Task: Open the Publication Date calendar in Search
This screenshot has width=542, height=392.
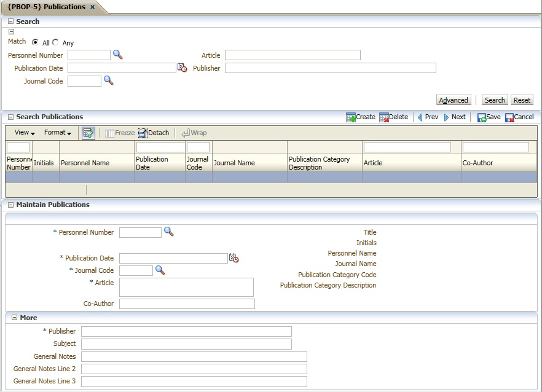Action: click(x=182, y=68)
